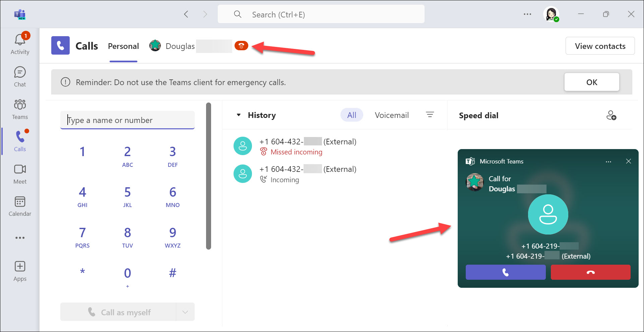Open more options on the call notification

tap(608, 161)
